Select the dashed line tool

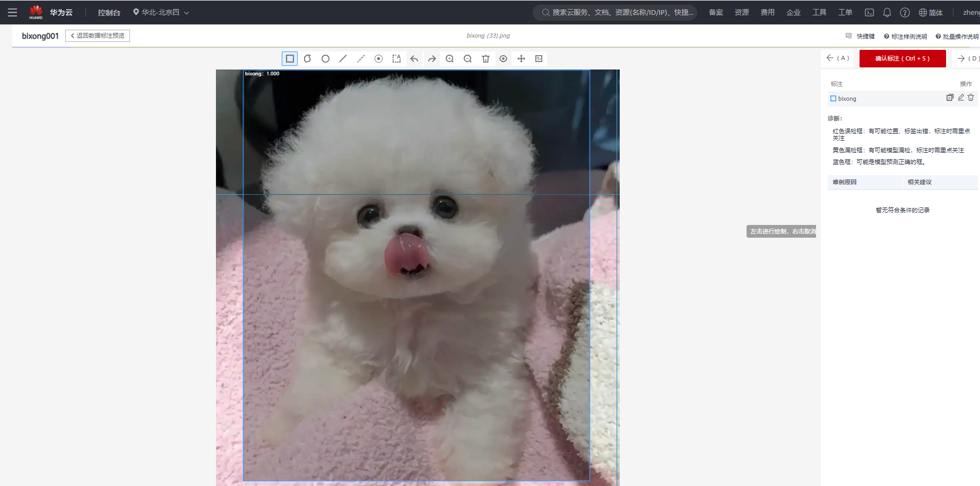click(x=361, y=59)
